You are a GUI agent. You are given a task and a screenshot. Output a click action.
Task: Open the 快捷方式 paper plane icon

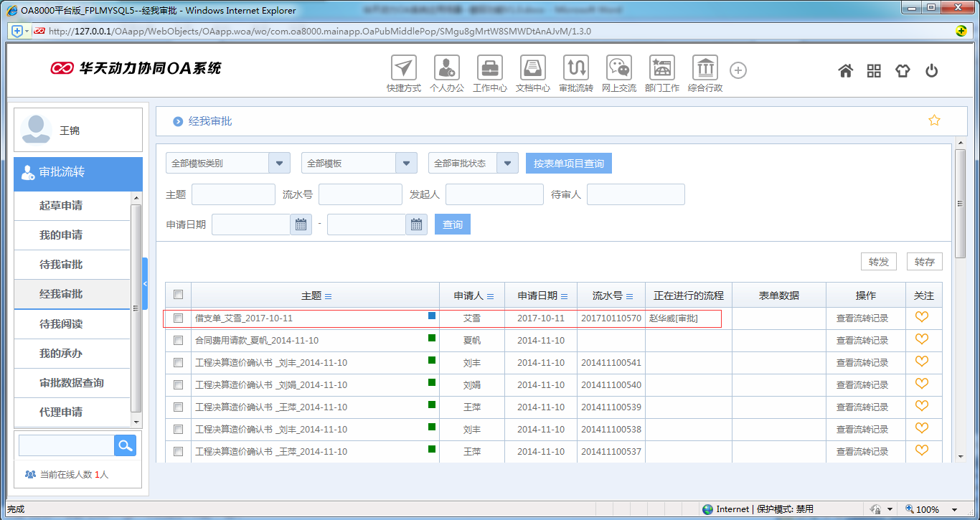[x=404, y=68]
